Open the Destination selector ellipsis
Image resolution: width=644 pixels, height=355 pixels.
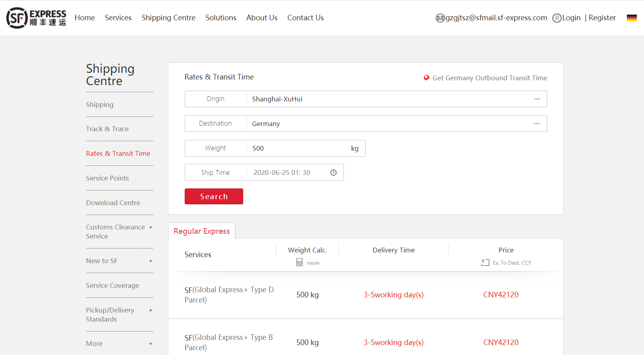point(537,124)
